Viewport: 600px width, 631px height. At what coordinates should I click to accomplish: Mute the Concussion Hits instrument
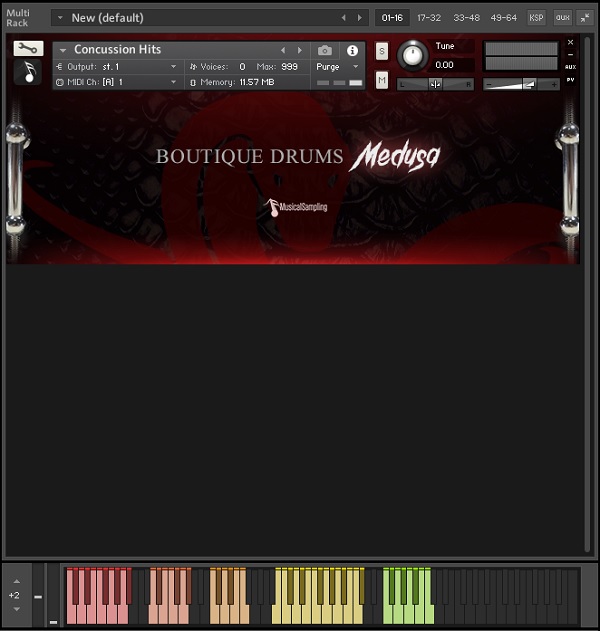382,80
